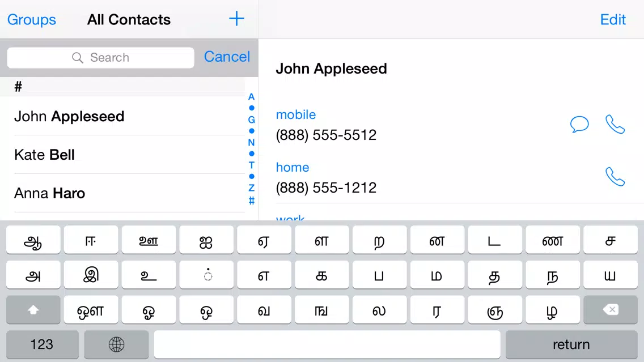This screenshot has width=644, height=362.
Task: Focus the Search contacts field
Action: click(x=101, y=57)
